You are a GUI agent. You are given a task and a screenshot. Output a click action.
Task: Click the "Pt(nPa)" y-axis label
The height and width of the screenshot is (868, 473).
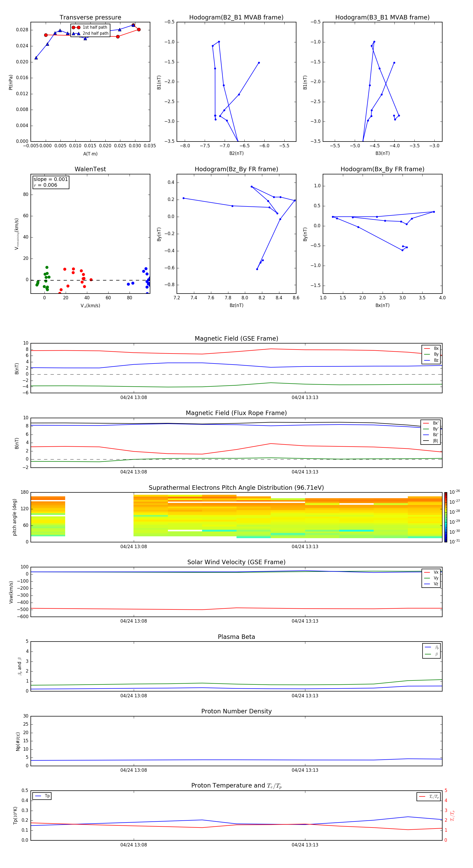coord(11,82)
